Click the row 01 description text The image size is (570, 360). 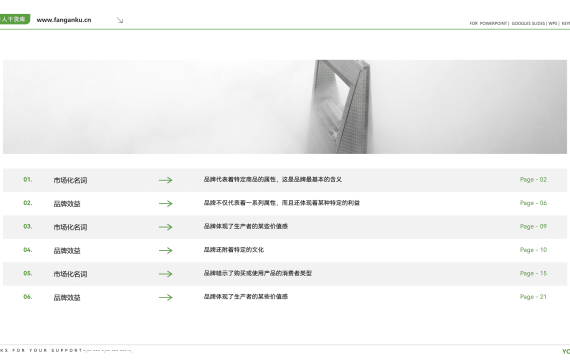pyautogui.click(x=273, y=179)
